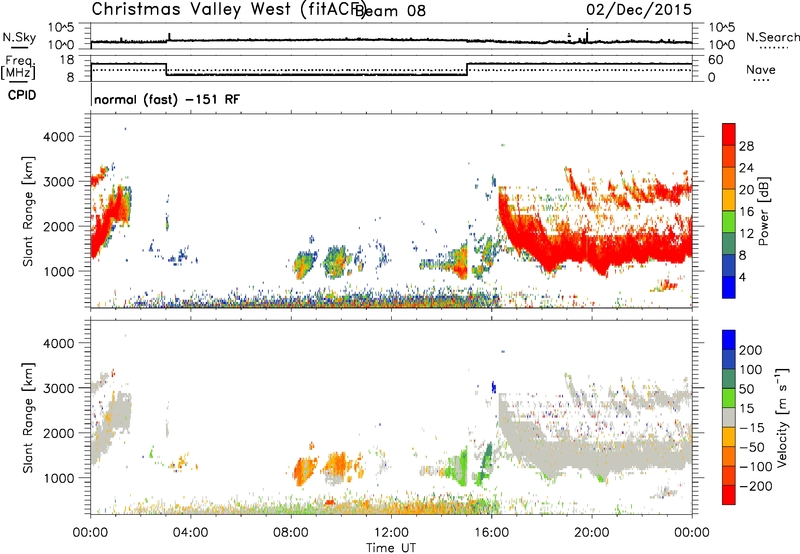Click the '04:00' time tick label

coord(190,533)
